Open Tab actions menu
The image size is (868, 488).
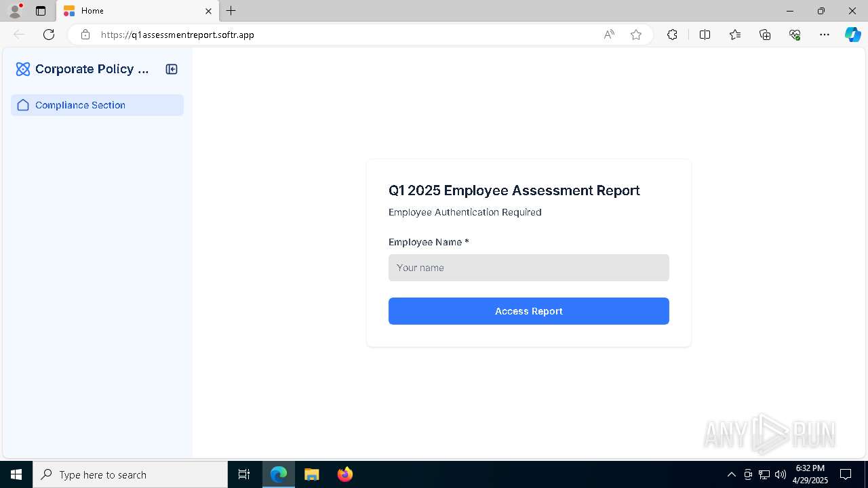tap(41, 11)
